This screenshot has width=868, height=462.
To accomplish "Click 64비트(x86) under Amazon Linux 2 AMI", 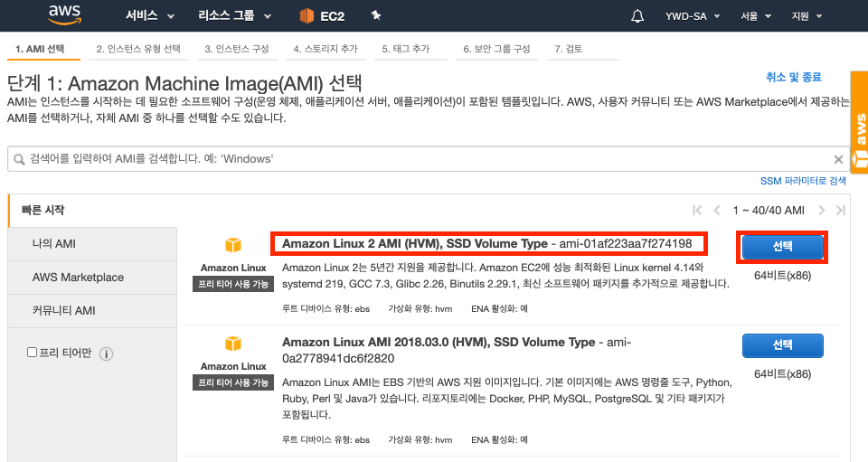I will click(782, 276).
